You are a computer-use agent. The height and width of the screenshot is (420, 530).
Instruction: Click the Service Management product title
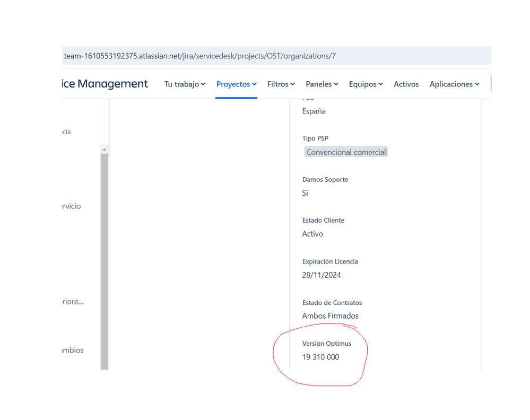[x=105, y=84]
